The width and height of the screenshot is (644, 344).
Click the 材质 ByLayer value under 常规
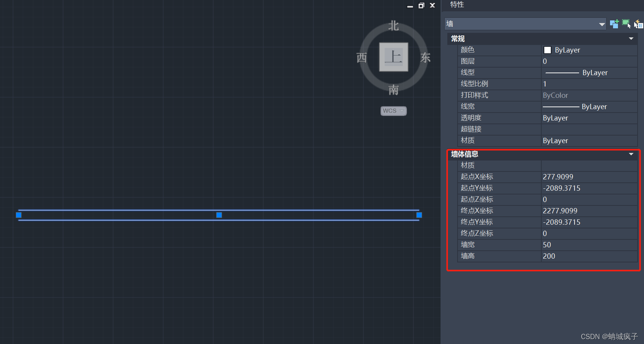click(x=589, y=140)
